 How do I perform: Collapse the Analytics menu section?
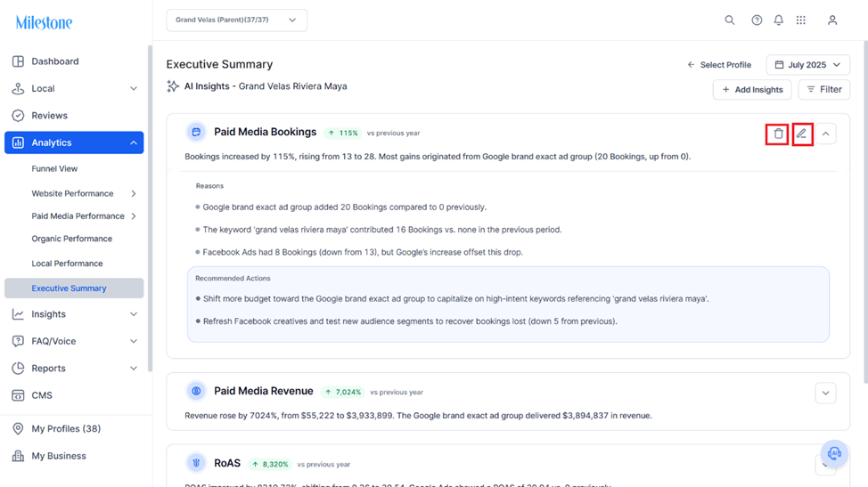tap(134, 142)
